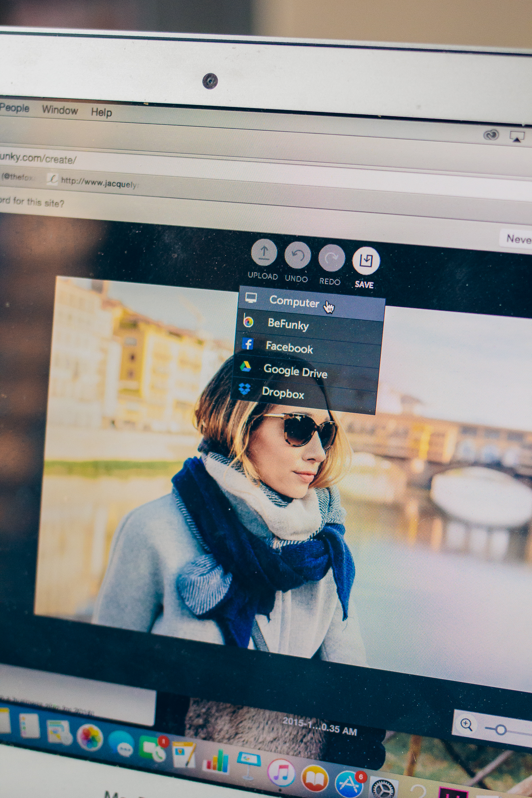Click the Dropbox logo icon

click(244, 389)
